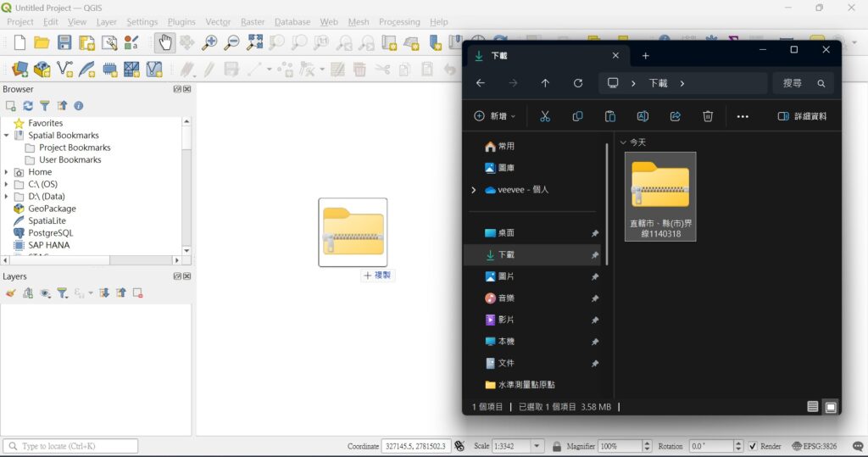
Task: Open the Data Source Manager
Action: point(20,70)
